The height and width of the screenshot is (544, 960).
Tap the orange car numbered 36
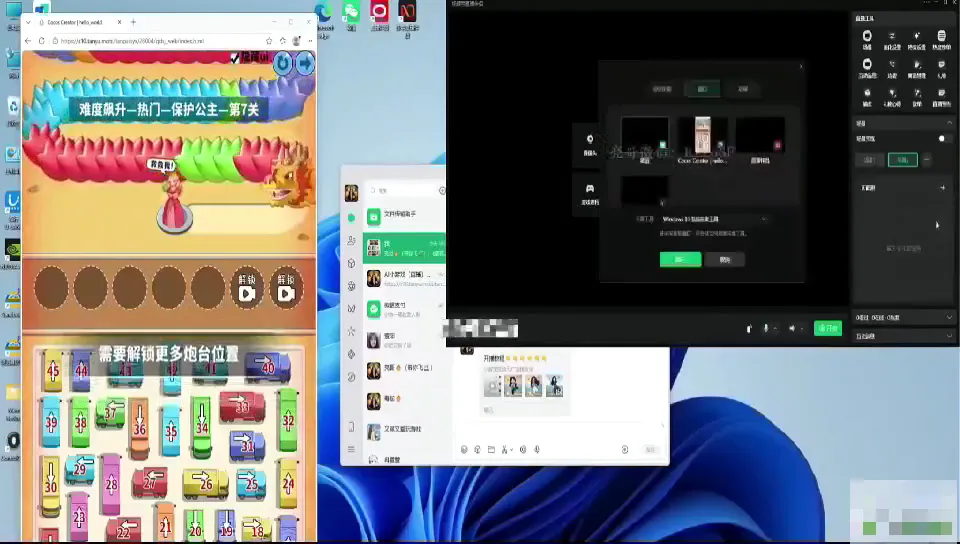point(140,428)
